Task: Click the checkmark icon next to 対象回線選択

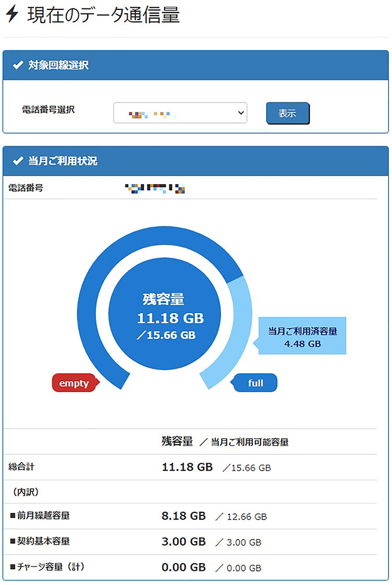Action: coord(18,65)
